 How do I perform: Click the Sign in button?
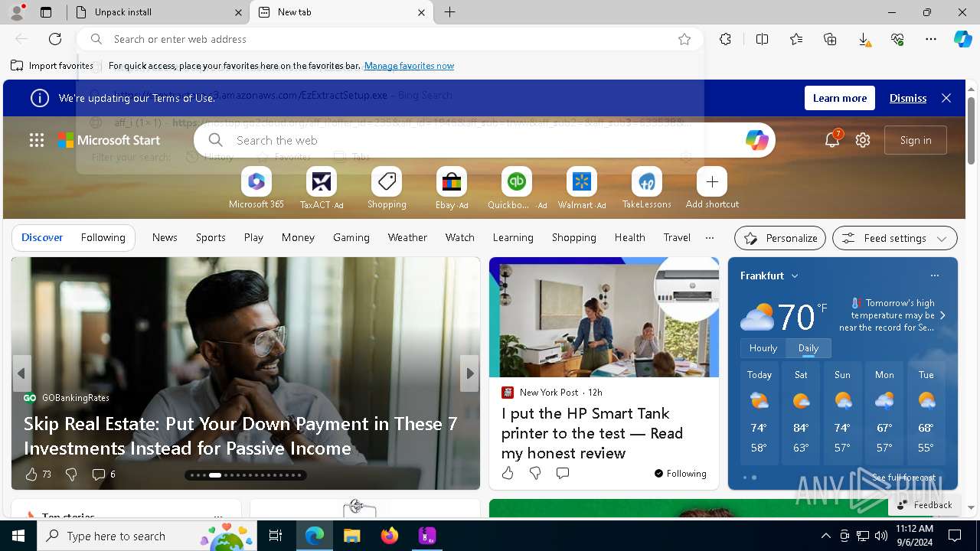(916, 140)
